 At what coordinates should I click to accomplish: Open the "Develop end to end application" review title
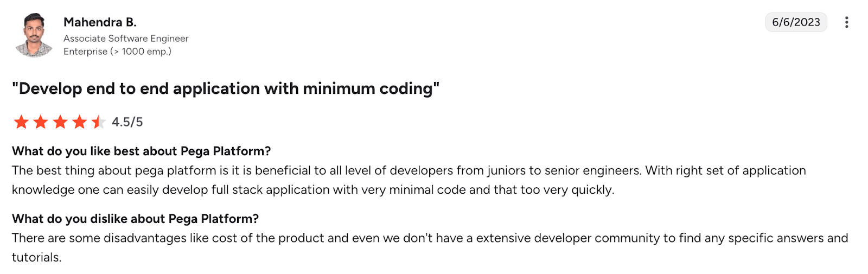[226, 88]
